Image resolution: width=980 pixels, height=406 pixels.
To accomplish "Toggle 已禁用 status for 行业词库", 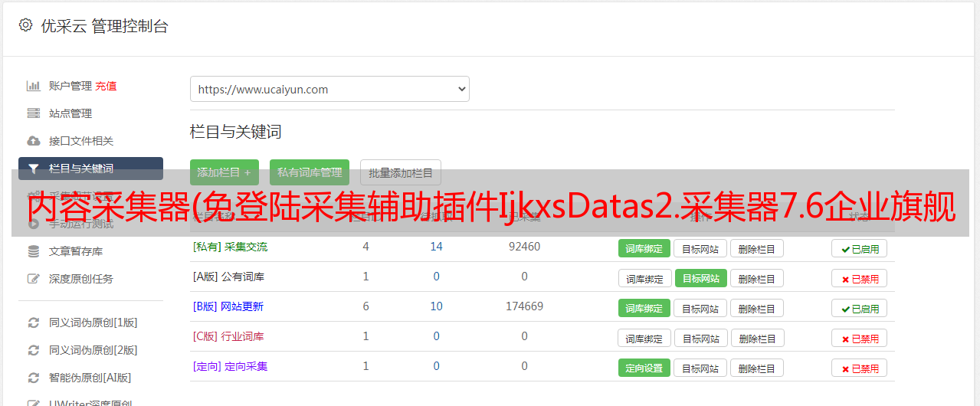I will click(x=860, y=338).
